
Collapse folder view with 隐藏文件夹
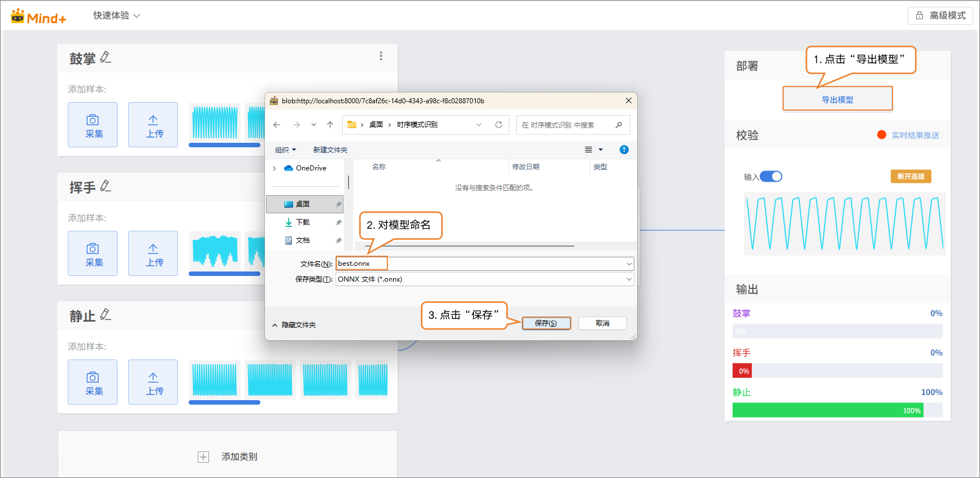(294, 325)
